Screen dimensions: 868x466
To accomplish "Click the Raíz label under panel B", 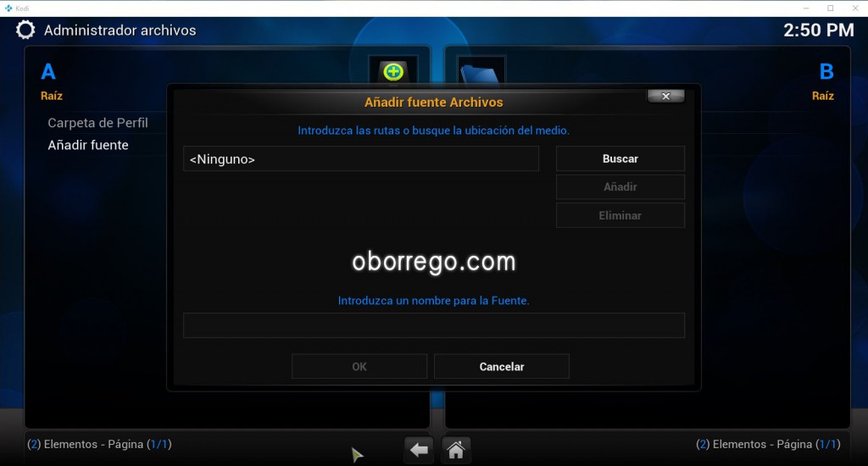I will (x=822, y=96).
